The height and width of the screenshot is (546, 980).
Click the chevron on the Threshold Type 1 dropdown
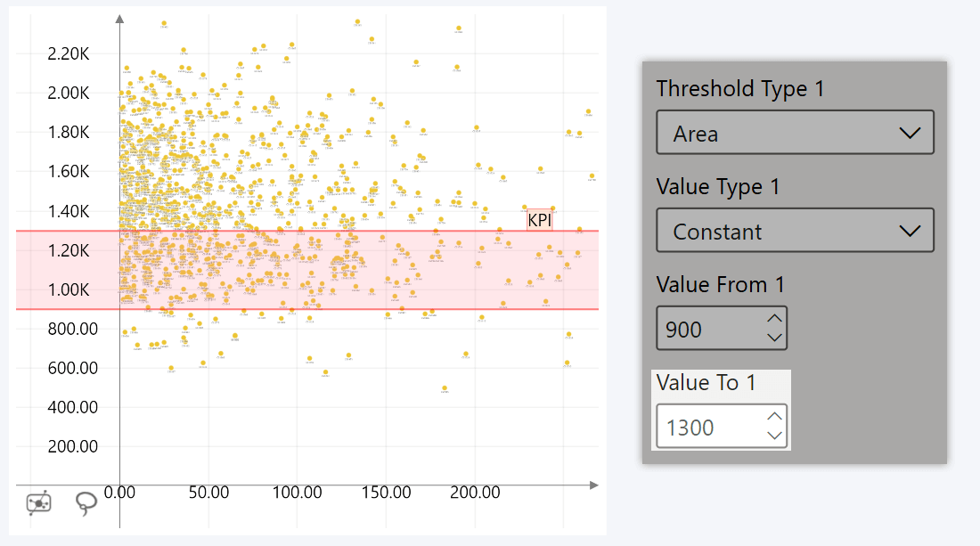pyautogui.click(x=911, y=132)
